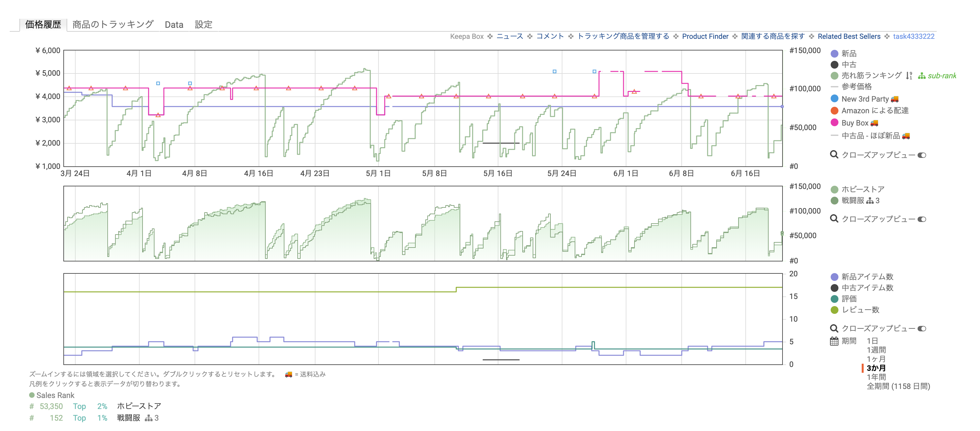
Task: Select the 1日 time range
Action: coord(872,341)
